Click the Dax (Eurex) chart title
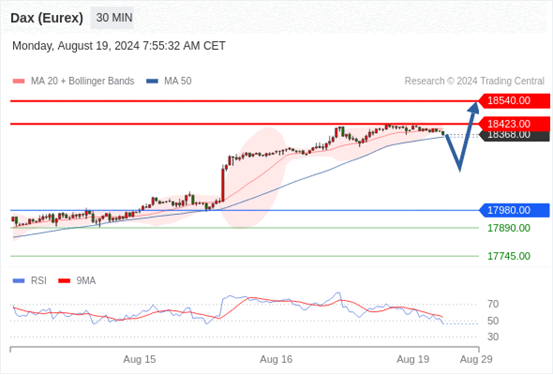Viewport: 553px width, 375px height. 47,18
